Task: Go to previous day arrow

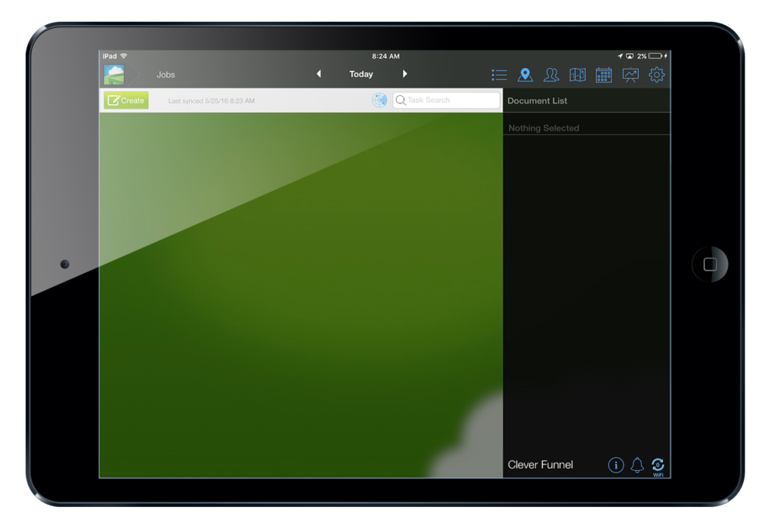Action: (319, 74)
